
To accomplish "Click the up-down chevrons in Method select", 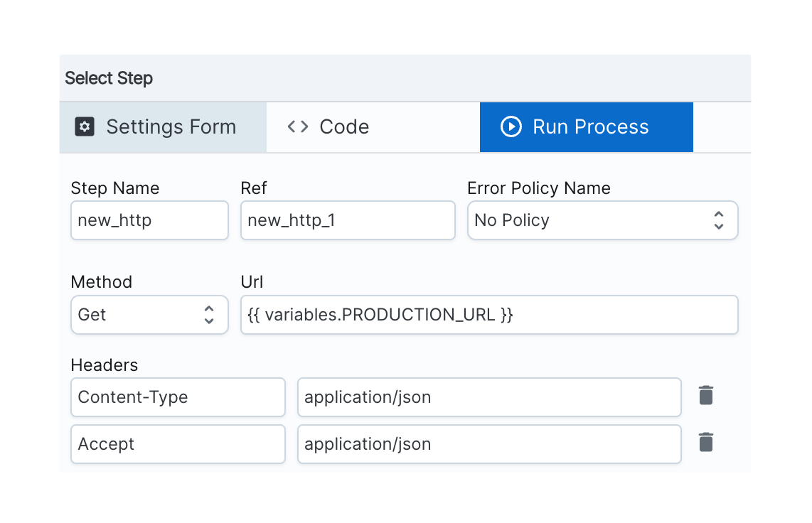I will 209,315.
